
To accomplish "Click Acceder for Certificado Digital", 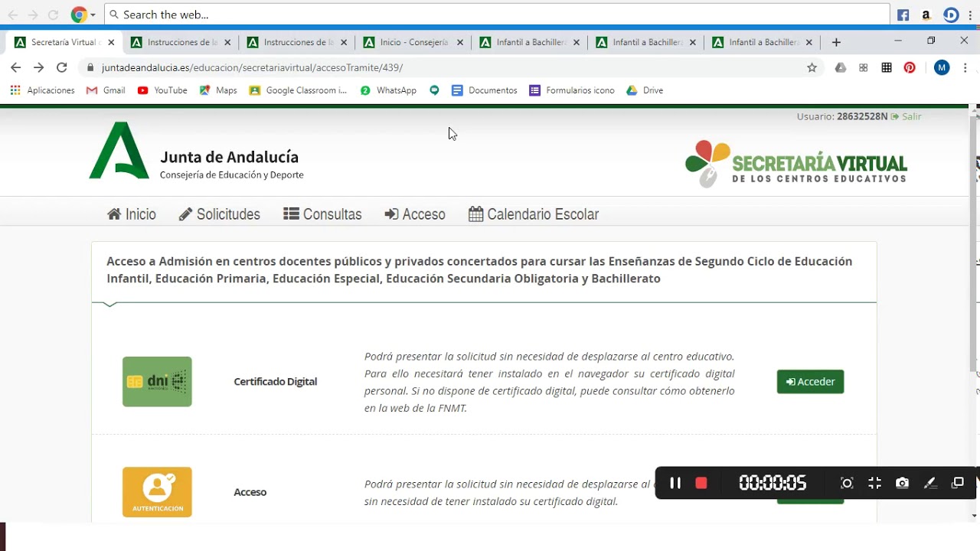I will click(x=810, y=382).
